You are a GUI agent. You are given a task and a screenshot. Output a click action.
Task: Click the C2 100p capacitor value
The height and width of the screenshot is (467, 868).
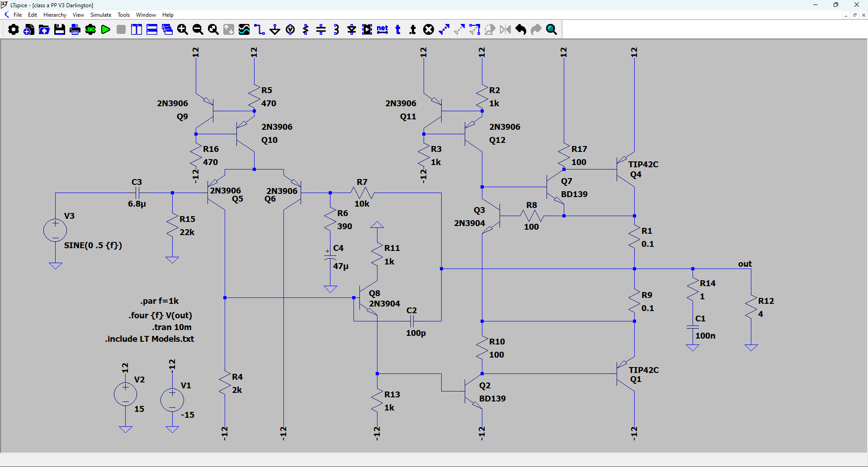[416, 333]
